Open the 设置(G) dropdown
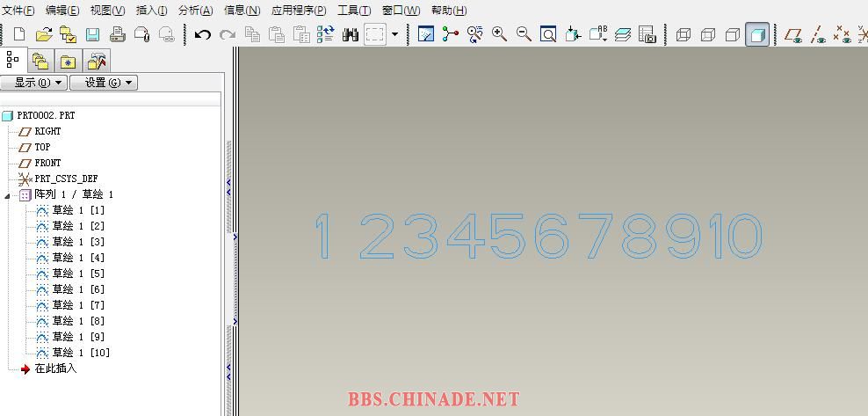 click(x=104, y=83)
